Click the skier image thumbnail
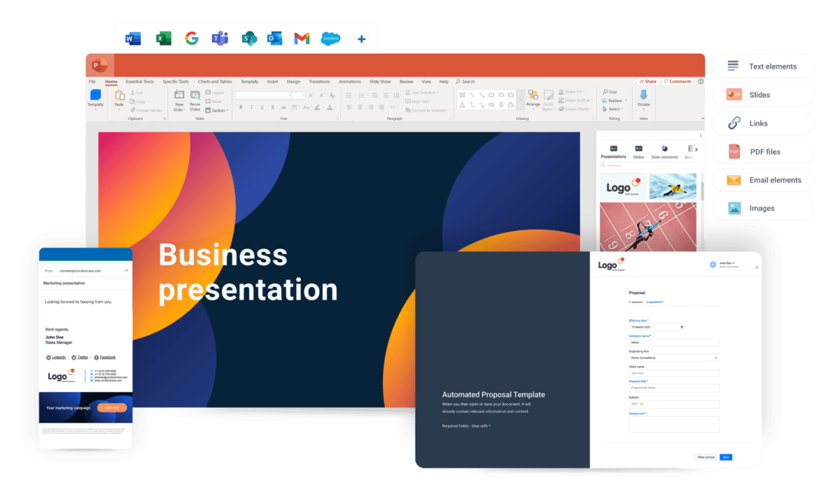This screenshot has width=840, height=504. (x=673, y=187)
